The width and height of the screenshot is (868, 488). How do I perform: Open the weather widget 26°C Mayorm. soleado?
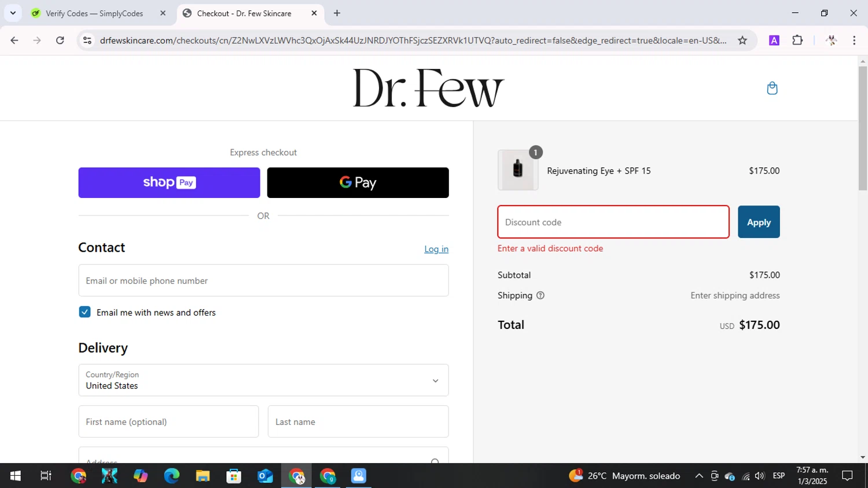point(624,476)
